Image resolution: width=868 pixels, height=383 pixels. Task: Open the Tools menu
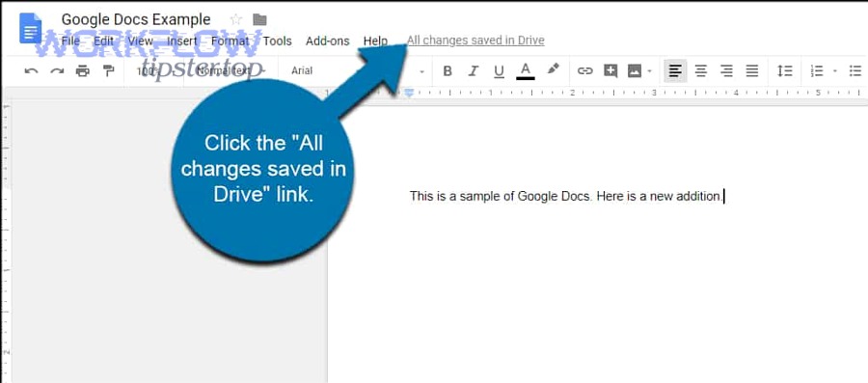coord(278,41)
